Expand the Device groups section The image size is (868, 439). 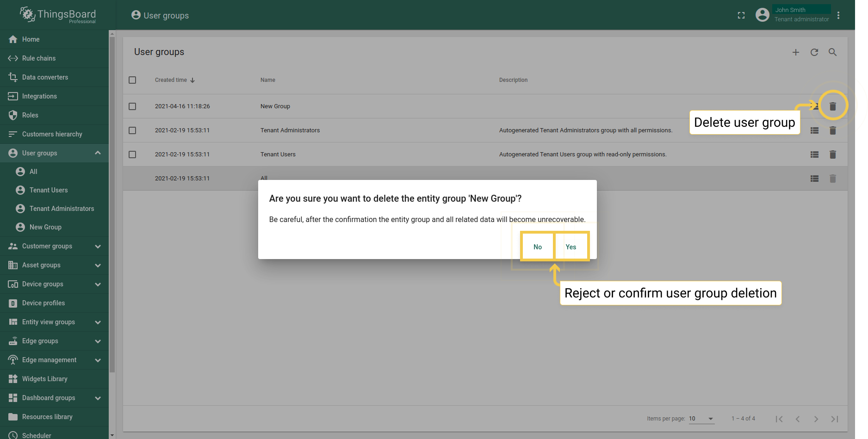(x=98, y=284)
